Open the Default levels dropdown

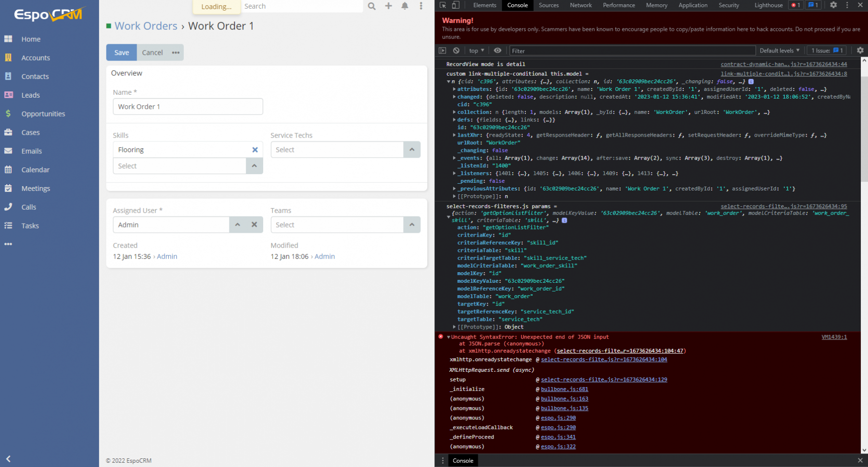779,50
